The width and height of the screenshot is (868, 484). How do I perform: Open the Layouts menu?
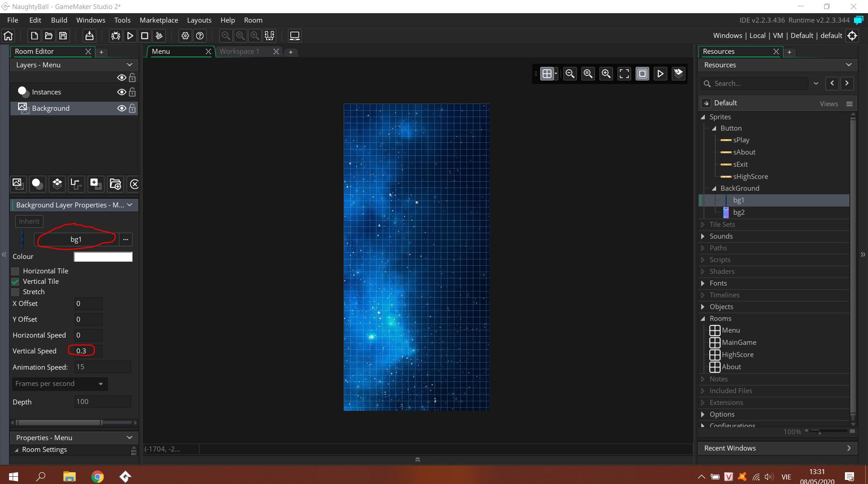[199, 20]
